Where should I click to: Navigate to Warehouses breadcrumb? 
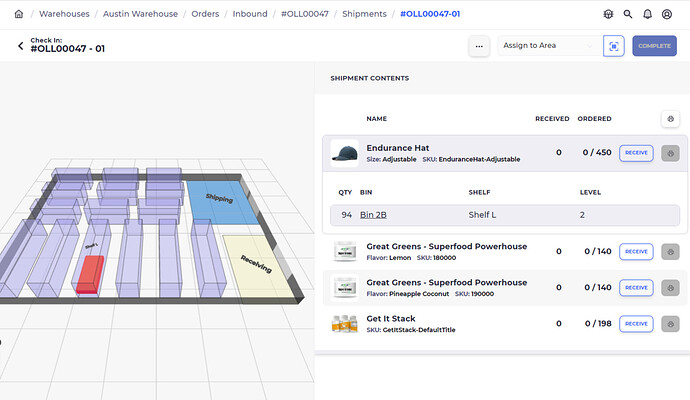(64, 14)
